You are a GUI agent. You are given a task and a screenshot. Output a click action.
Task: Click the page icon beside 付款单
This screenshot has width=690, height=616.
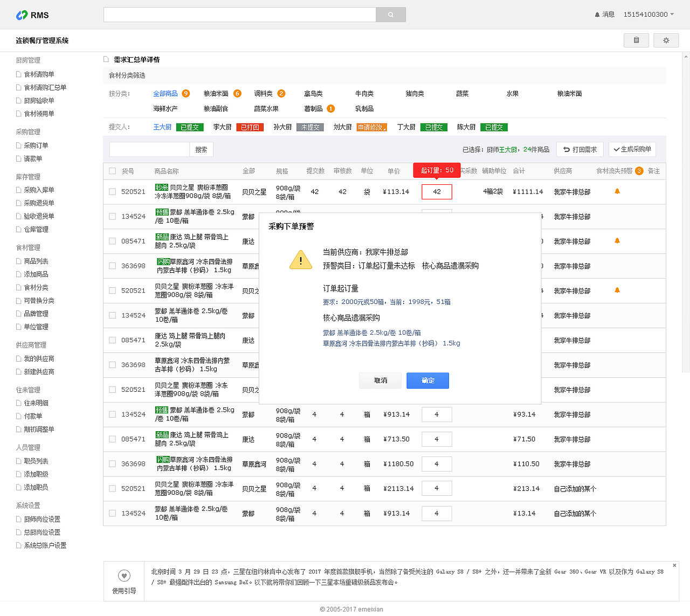tap(19, 417)
